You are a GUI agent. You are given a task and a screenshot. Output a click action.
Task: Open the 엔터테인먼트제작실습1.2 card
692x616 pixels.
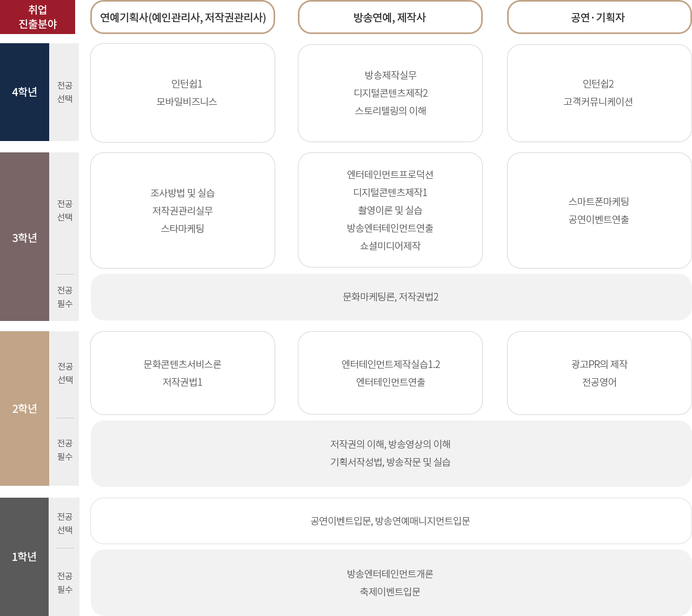390,372
